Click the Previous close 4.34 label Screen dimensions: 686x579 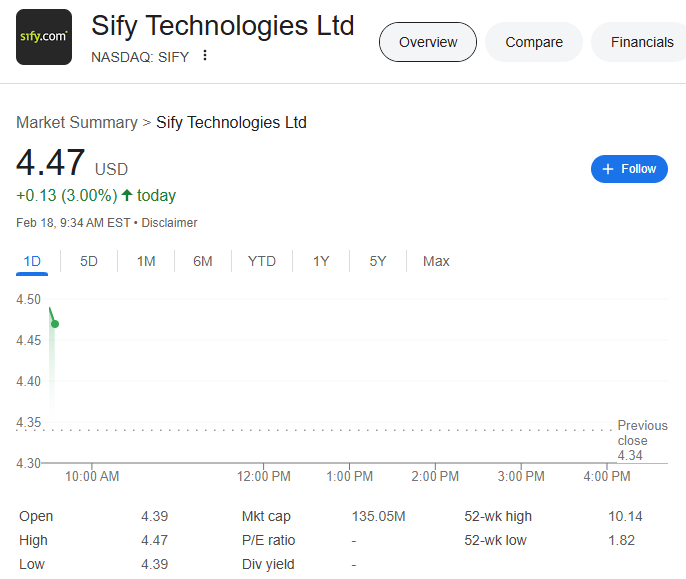tap(642, 440)
